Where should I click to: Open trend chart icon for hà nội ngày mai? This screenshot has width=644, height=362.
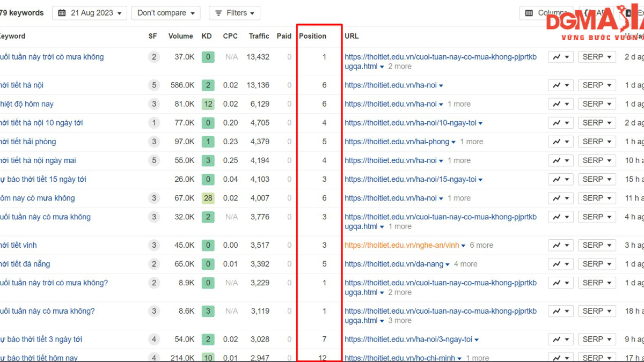(x=561, y=160)
